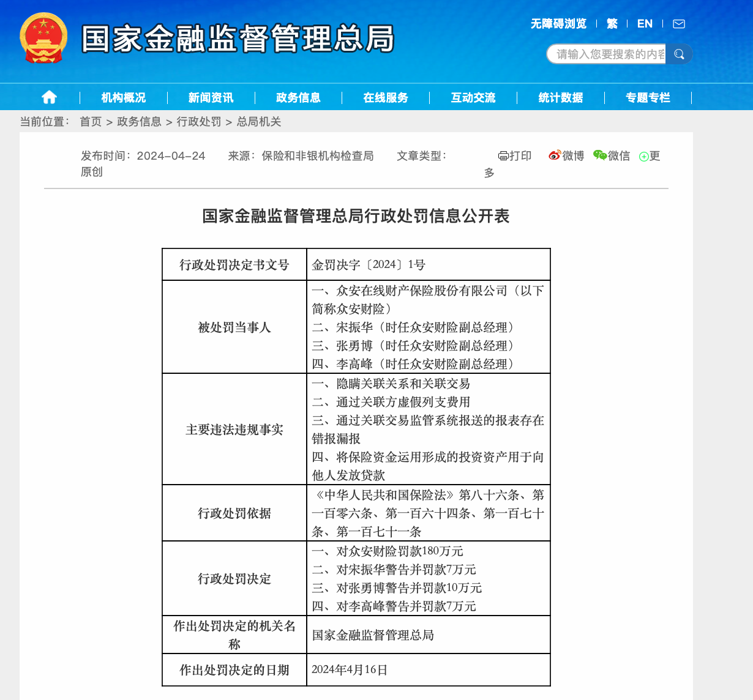
Task: Open the home icon in navigation bar
Action: (50, 97)
